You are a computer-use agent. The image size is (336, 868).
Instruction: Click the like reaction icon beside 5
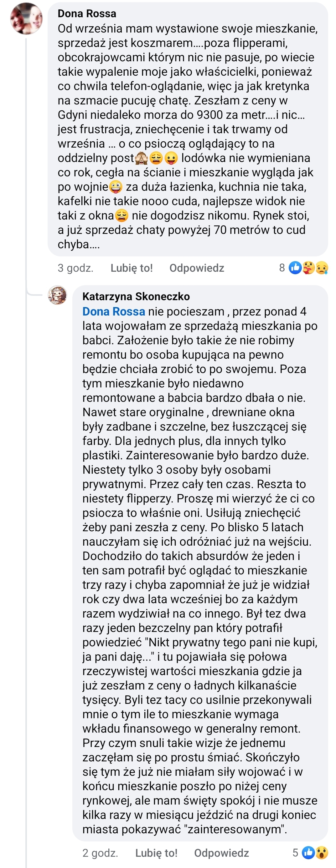pos(308,852)
